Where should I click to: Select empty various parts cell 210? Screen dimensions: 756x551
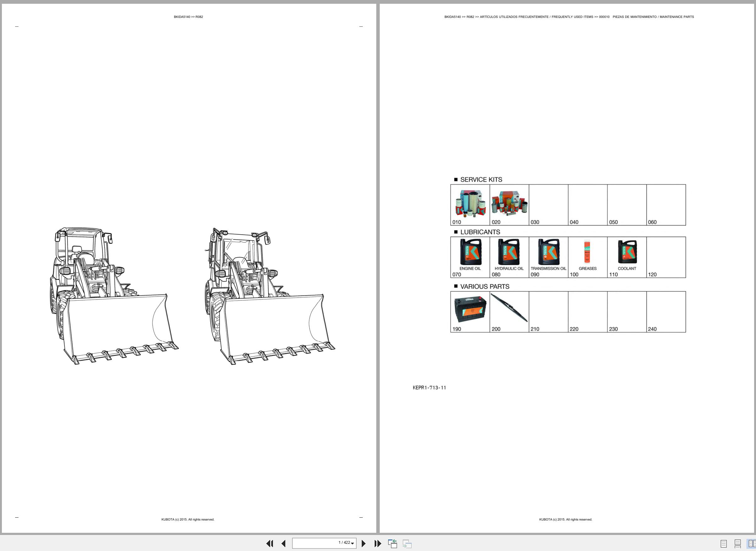[x=549, y=312]
